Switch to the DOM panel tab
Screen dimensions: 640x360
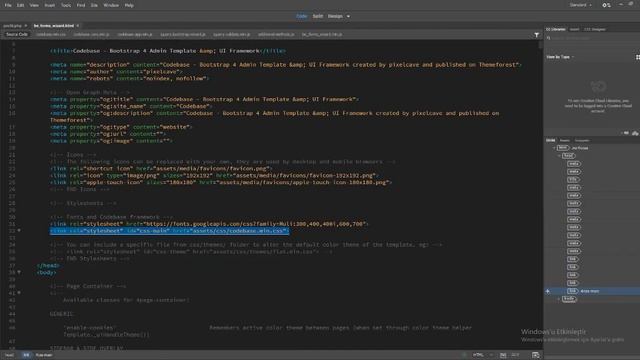(x=550, y=140)
